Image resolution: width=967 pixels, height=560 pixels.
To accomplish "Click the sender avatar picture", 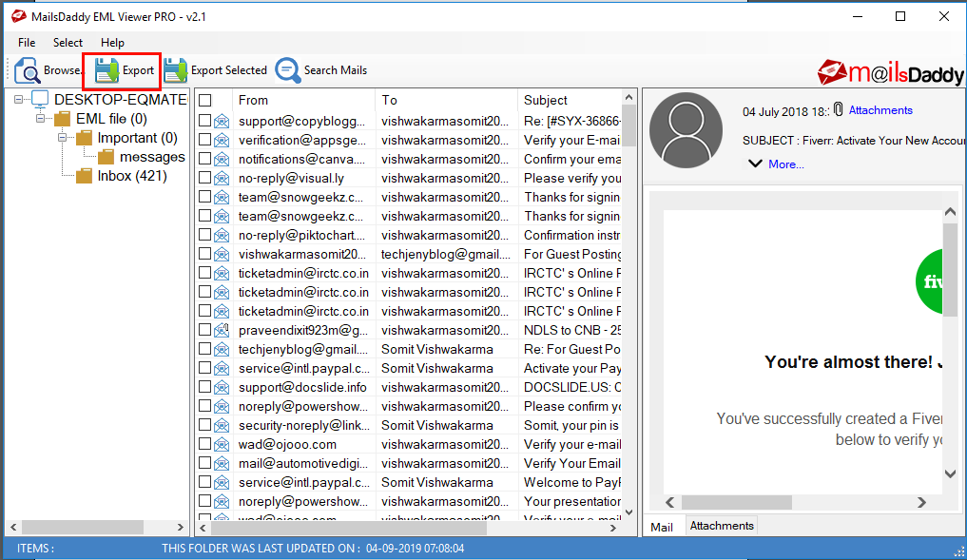I will 686,130.
